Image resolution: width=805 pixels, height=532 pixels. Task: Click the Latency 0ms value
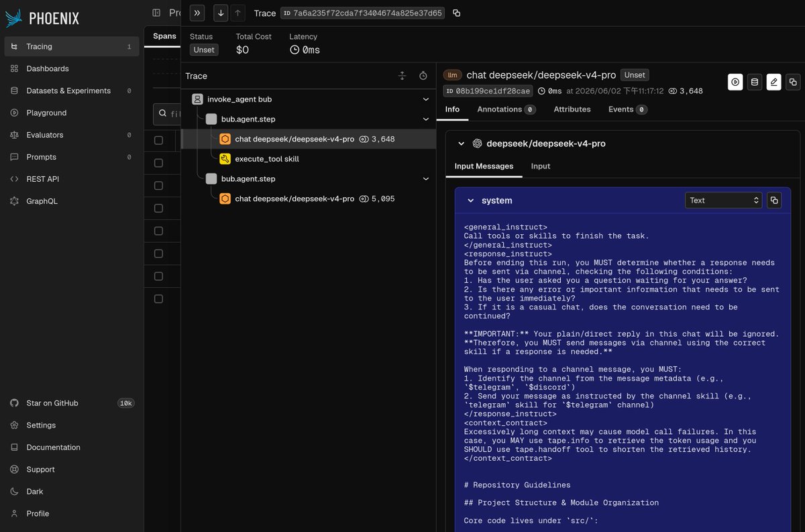305,50
